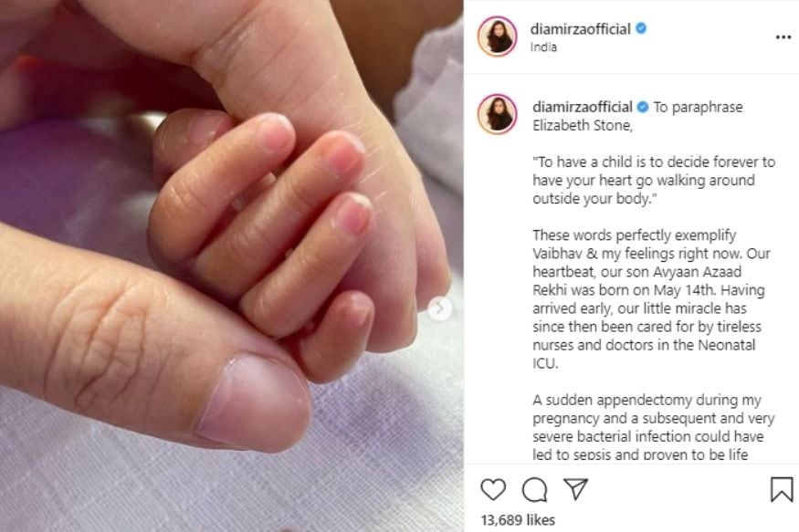Open the caption profile avatar
799x532 pixels.
click(498, 114)
